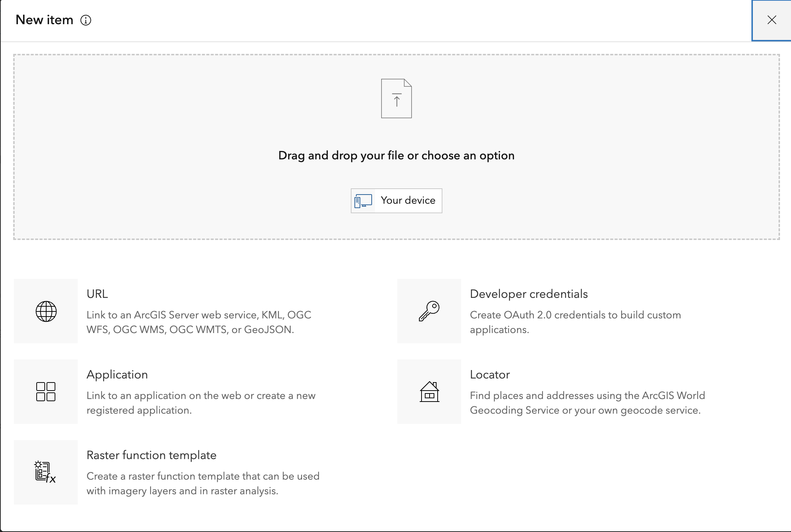The width and height of the screenshot is (791, 532).
Task: Choose the URL item title
Action: tap(97, 294)
